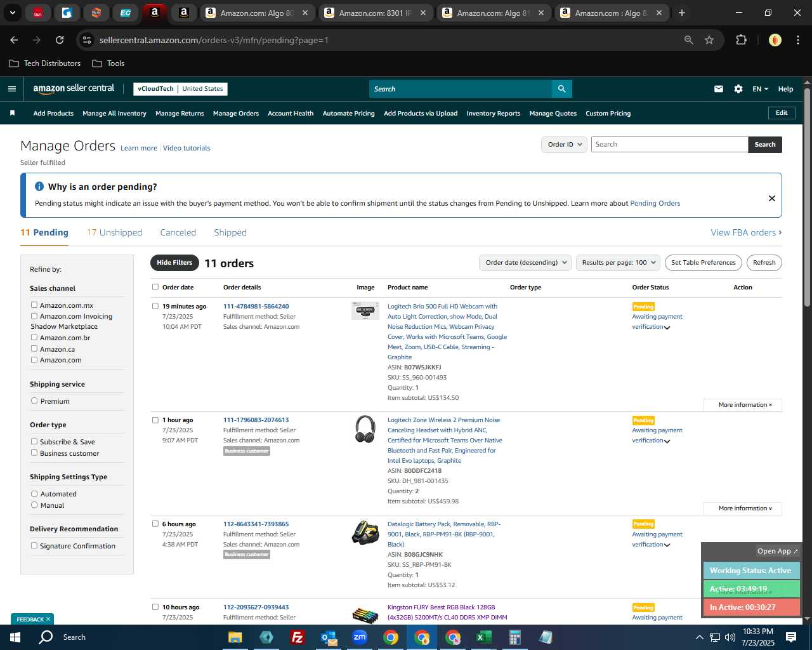Enable the Amazon.ca sales channel filter

coord(34,348)
